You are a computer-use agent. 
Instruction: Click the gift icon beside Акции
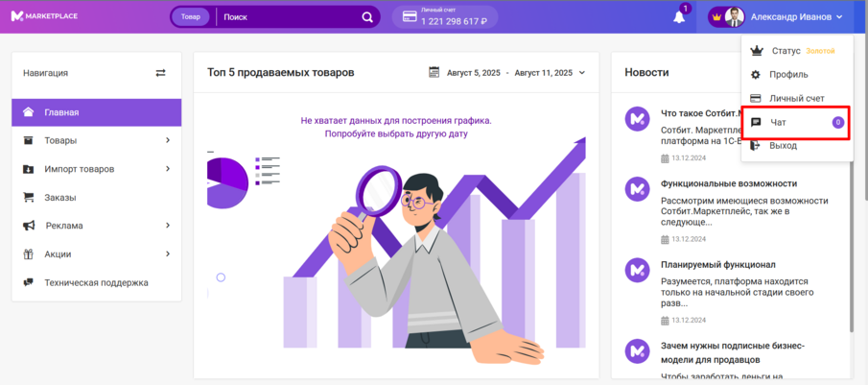(x=28, y=254)
